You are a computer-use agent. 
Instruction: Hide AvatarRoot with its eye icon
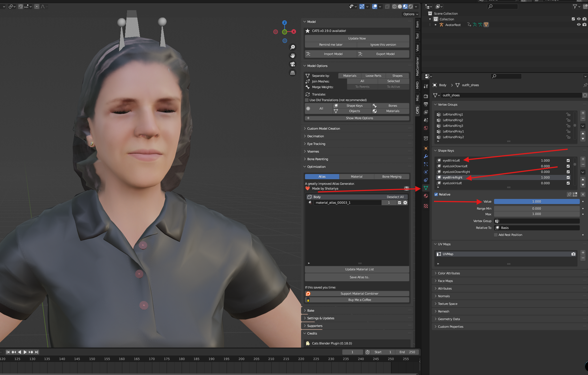[x=579, y=25]
